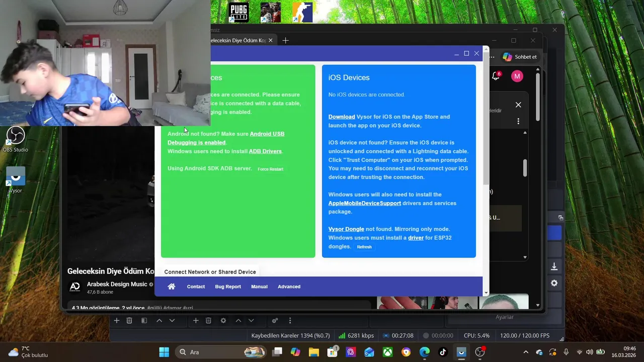644x362 pixels.
Task: Open Vysor Bug Report item
Action: point(228,287)
